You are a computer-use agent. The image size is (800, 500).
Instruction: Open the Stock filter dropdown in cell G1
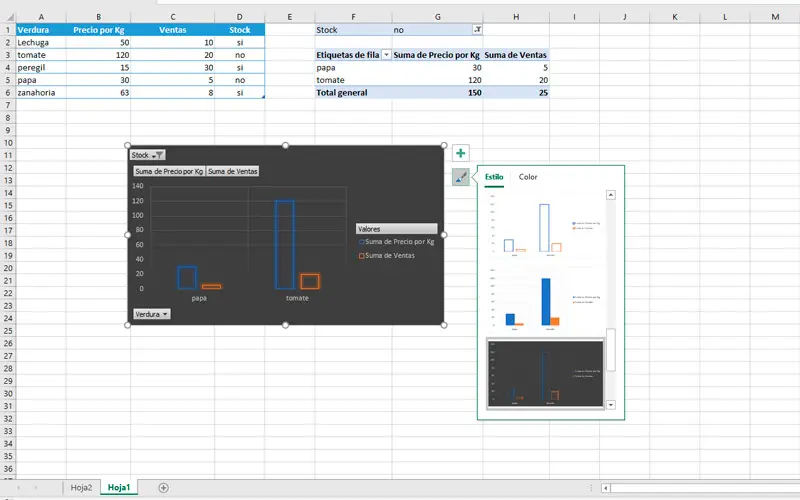(477, 30)
